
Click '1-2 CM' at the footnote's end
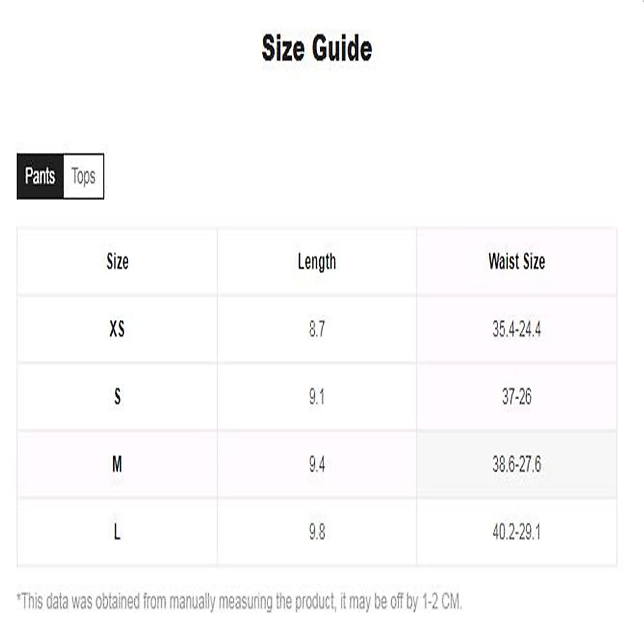tap(441, 602)
